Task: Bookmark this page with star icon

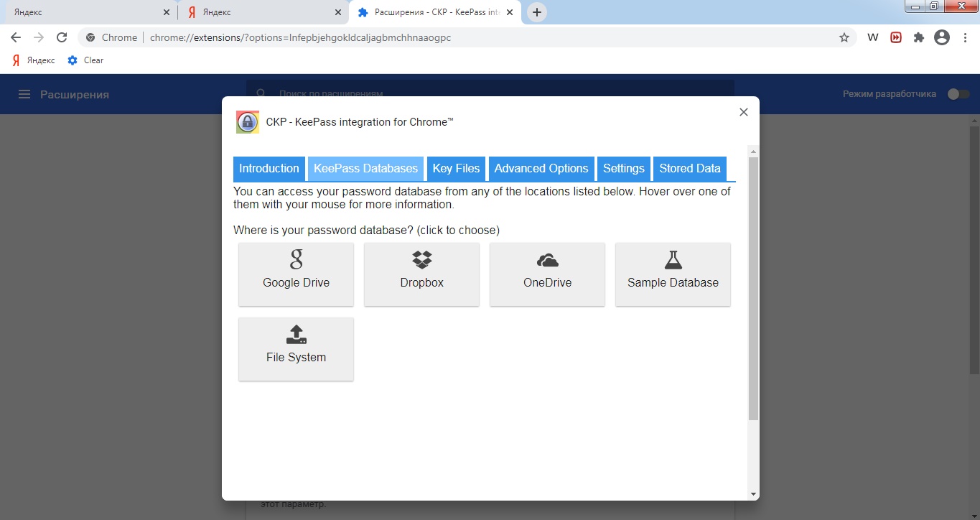Action: tap(844, 38)
